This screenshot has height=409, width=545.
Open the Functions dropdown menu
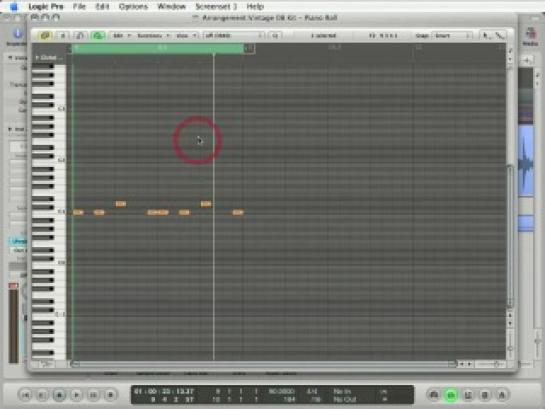pos(153,35)
